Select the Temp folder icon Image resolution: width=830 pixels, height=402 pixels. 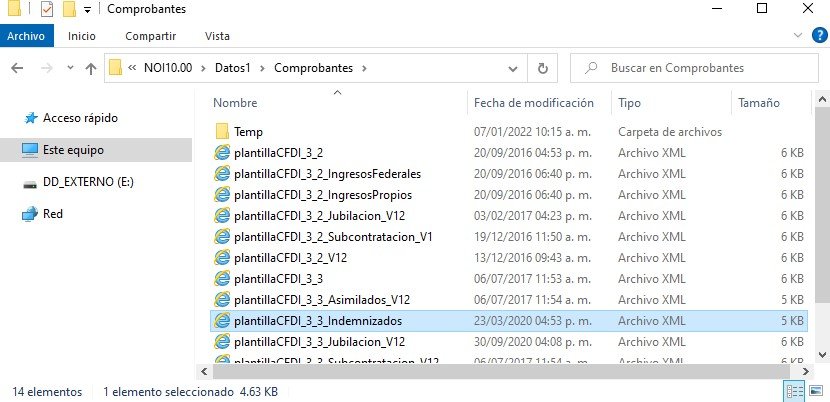coord(222,131)
